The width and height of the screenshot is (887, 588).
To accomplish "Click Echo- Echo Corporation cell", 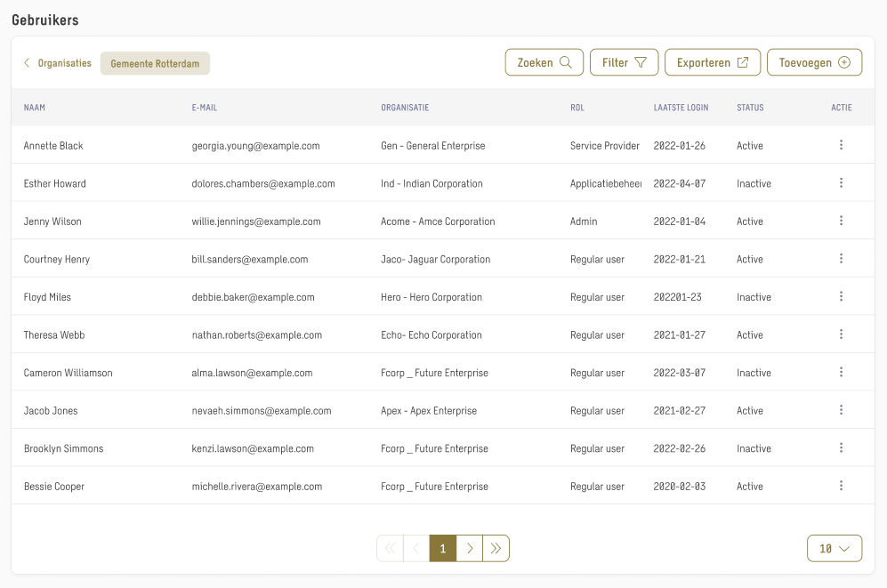I will point(431,334).
